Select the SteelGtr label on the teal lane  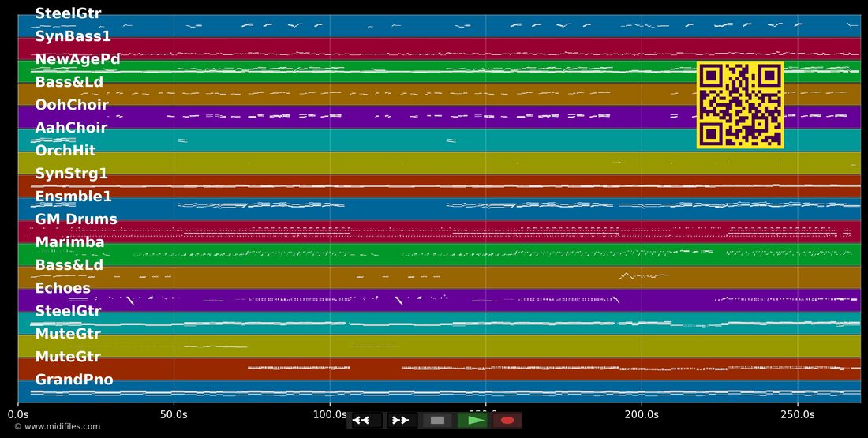68,311
